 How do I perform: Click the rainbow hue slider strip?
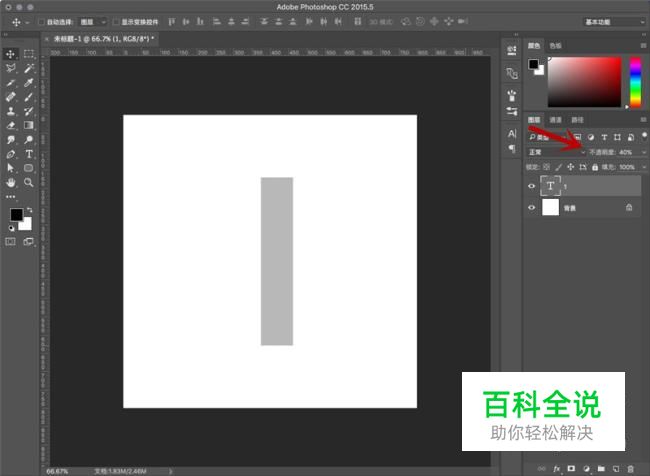pos(635,82)
